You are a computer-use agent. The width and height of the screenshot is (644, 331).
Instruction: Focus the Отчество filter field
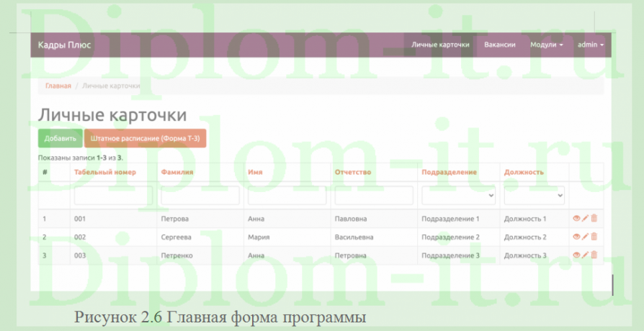(374, 196)
